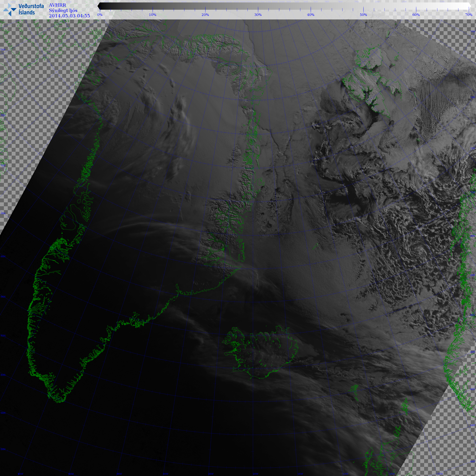The width and height of the screenshot is (476, 476).
Task: Click the 50% label on the colorbar
Action: coord(363,15)
